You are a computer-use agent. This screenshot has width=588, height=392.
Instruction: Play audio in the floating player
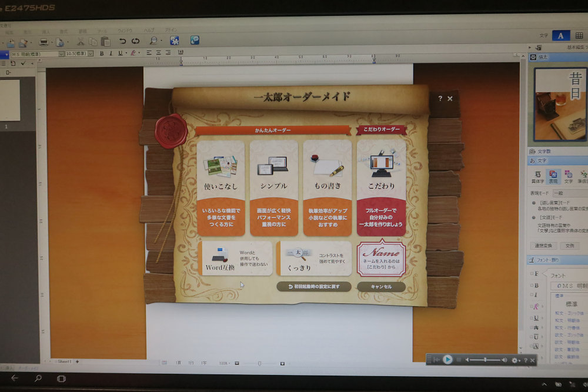pos(447,360)
